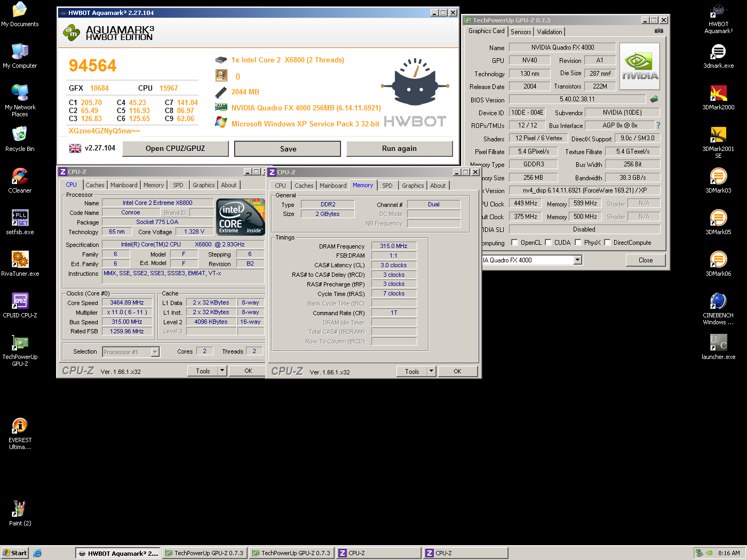Open My Network Places desktop icon
Screen dimensions: 747x560
pos(20,101)
